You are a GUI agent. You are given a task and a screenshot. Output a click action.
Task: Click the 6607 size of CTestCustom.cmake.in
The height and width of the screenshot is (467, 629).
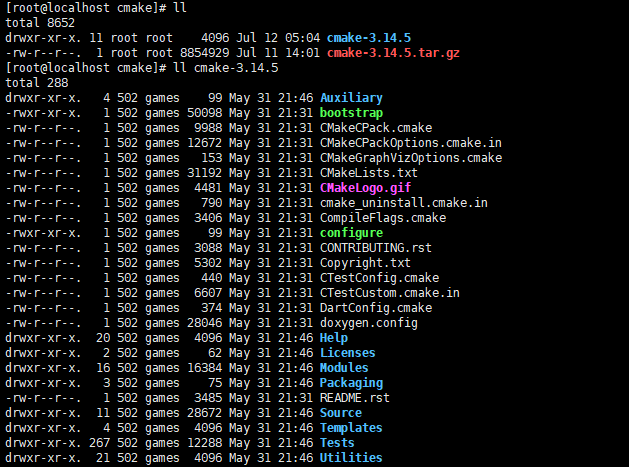(208, 293)
